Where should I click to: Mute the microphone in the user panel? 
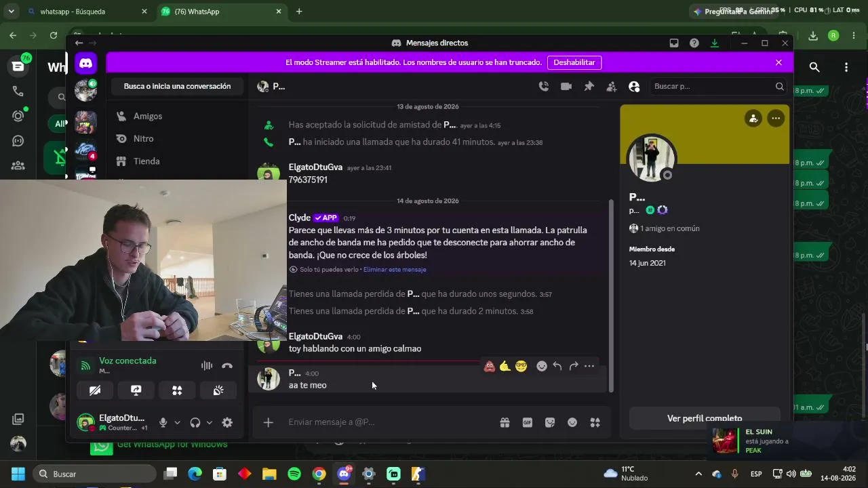[x=163, y=423]
